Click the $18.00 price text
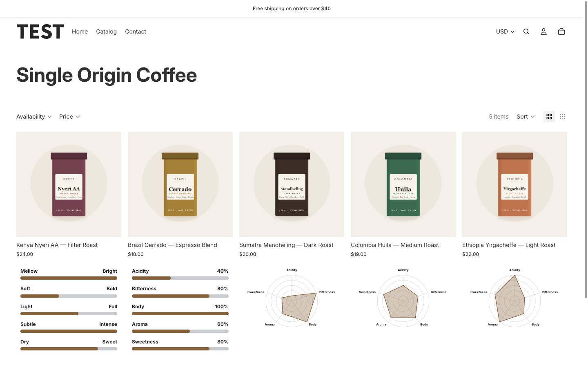Viewport: 588px width, 368px height. 136,254
